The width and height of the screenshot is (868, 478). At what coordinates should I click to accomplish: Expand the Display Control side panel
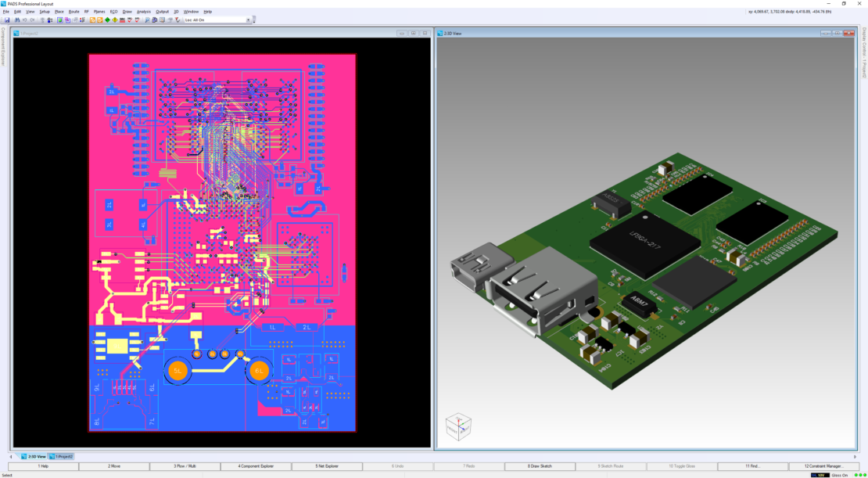click(x=864, y=53)
